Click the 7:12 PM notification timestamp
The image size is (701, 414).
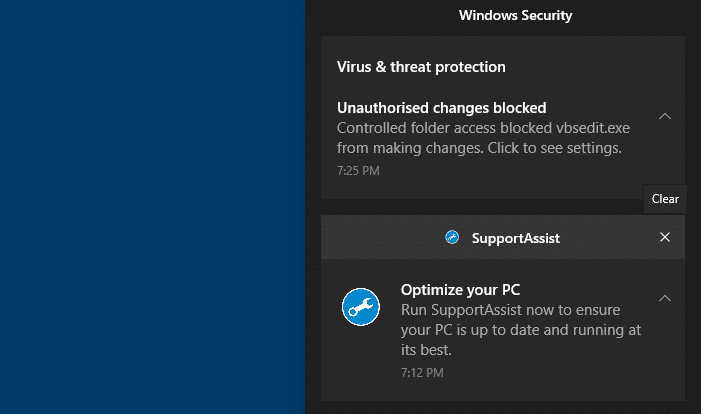click(422, 373)
